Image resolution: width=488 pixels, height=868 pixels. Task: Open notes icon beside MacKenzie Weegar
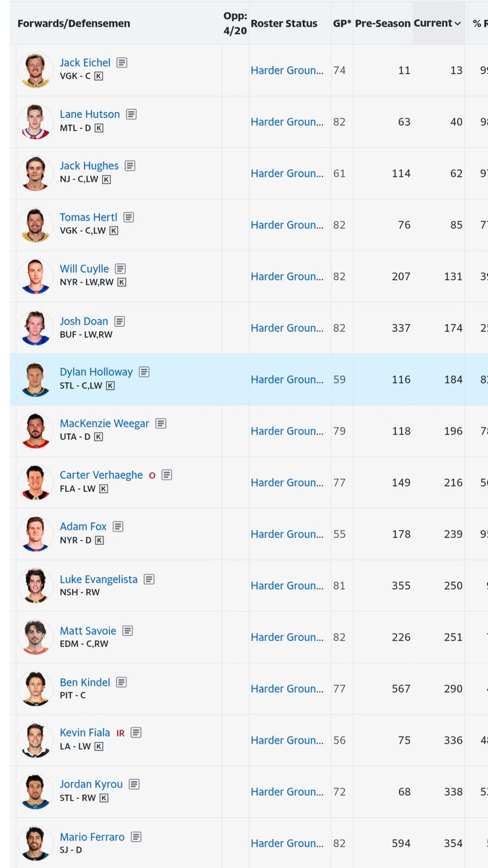click(x=160, y=424)
